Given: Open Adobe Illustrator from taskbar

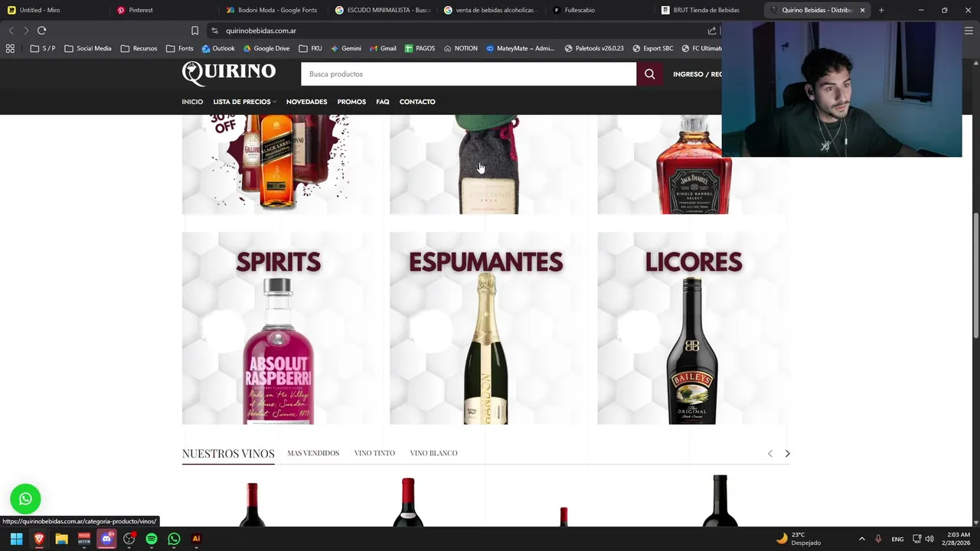Looking at the screenshot, I should (196, 539).
